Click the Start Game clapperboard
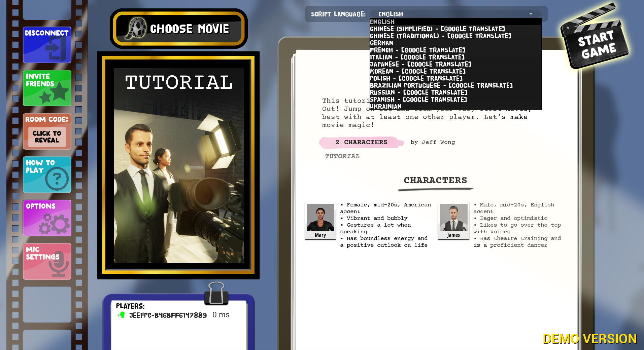644x350 pixels. 594,37
